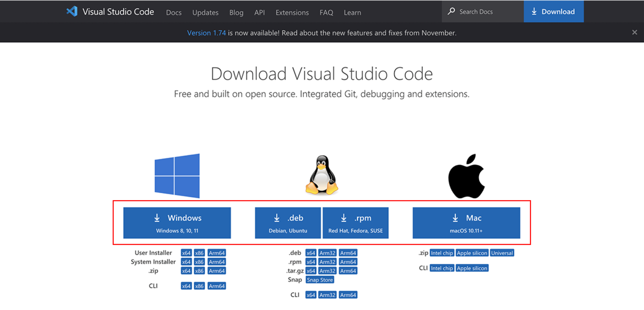
Task: Select Linux .rpm Arm32 download
Action: click(327, 262)
